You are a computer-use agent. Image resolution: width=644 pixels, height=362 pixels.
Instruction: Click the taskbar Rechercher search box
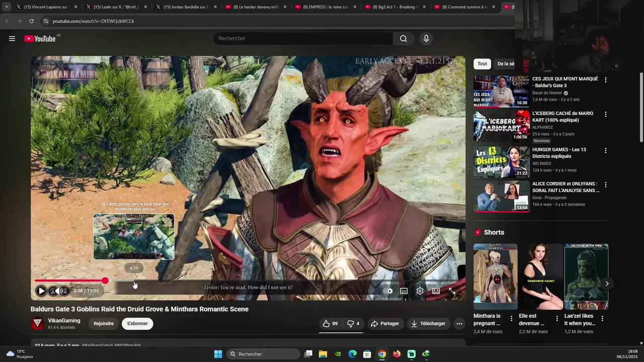click(x=263, y=354)
